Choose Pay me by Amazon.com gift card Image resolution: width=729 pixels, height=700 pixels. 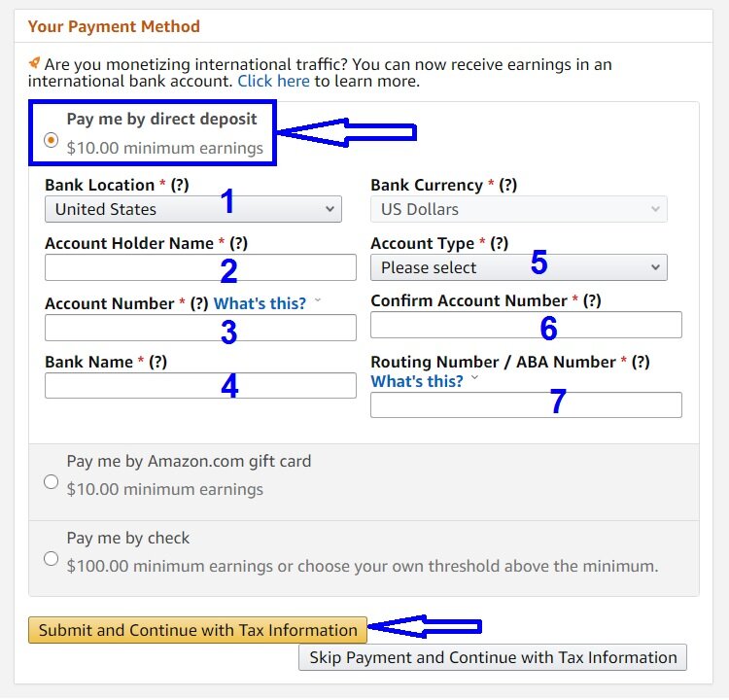(52, 482)
